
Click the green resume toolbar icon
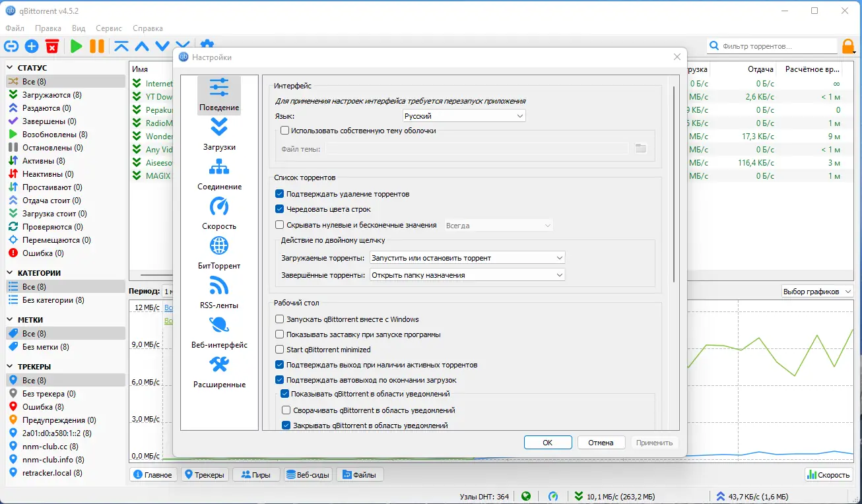[x=77, y=46]
